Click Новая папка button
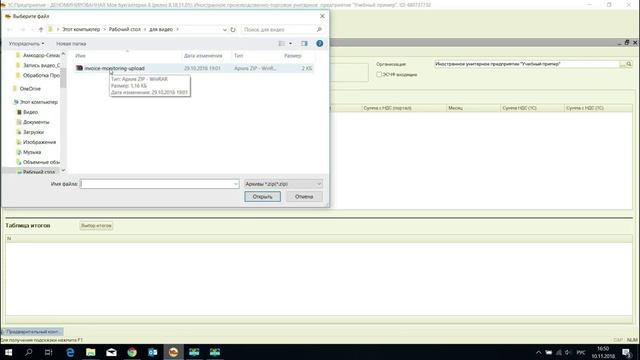Screen dimensions: 640x360 pos(71,43)
